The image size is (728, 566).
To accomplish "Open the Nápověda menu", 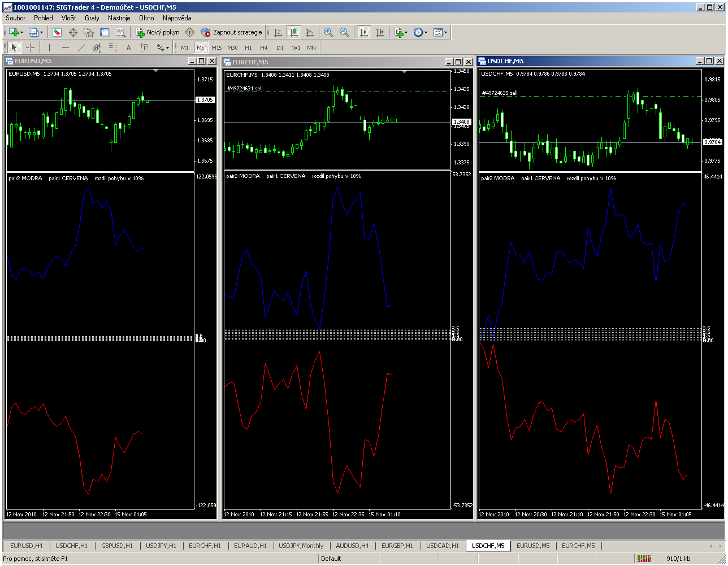I will click(x=177, y=18).
